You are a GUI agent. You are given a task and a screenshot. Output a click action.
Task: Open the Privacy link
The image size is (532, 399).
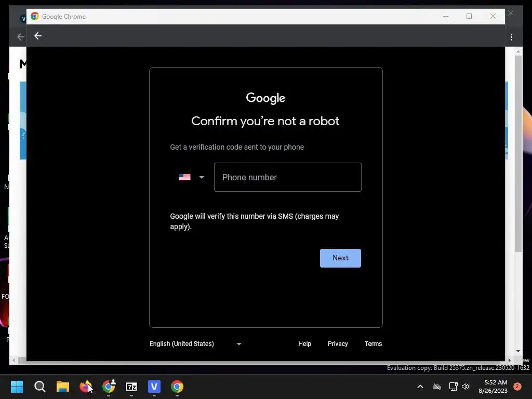[338, 344]
